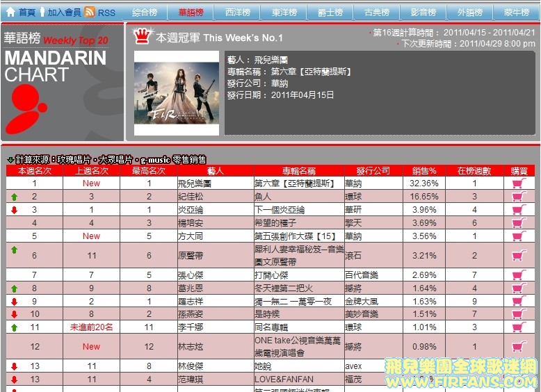Viewport: 541px width, 392px height.
Task: Click artist name 飛兒樂團 in table
Action: point(194,183)
